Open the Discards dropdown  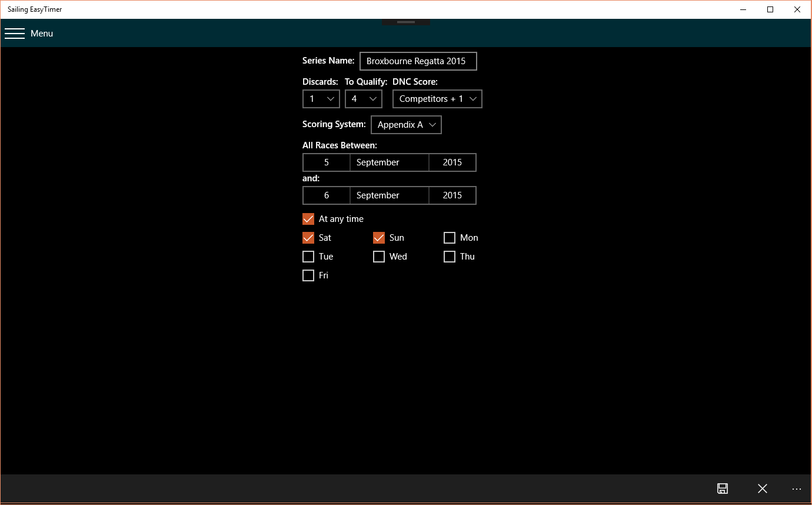[x=321, y=98]
